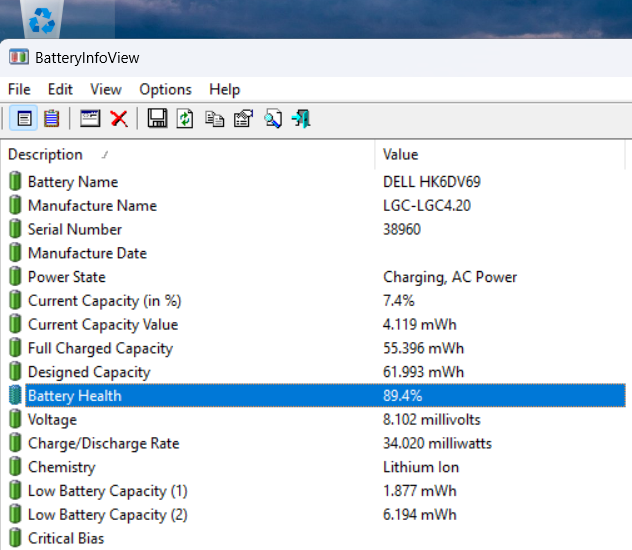
Task: Click the highlighted Battery Health label
Action: click(75, 396)
